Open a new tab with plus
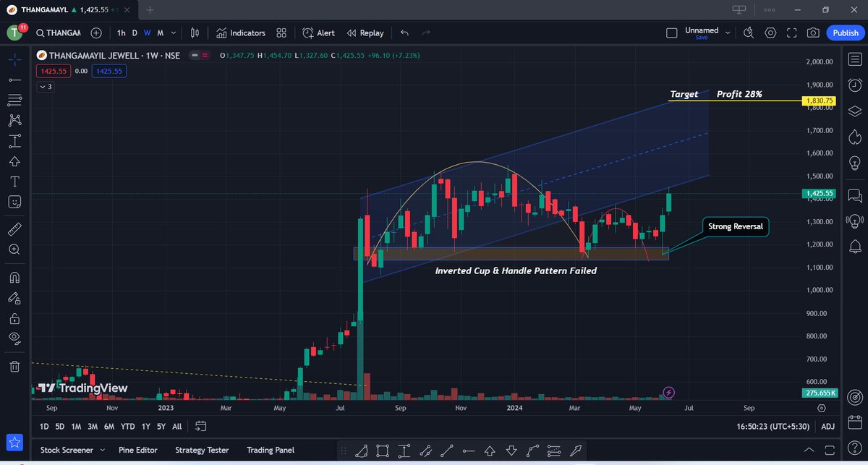Screen dimensions: 868x465 (x=150, y=9)
